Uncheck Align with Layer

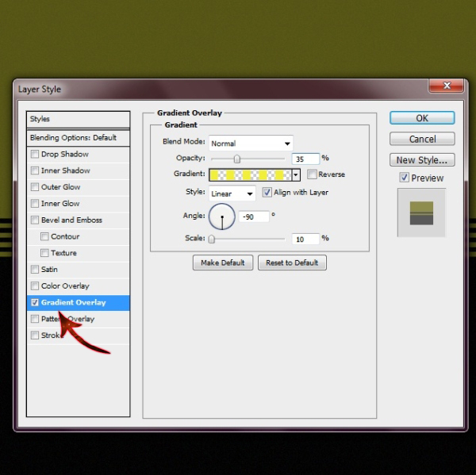[x=267, y=193]
